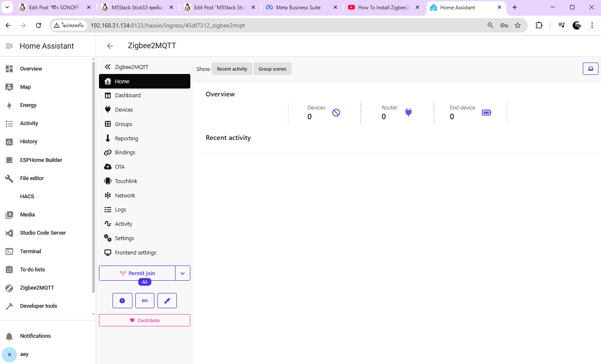
Task: Go to Settings in Zigbee2MQTT menu
Action: (124, 238)
